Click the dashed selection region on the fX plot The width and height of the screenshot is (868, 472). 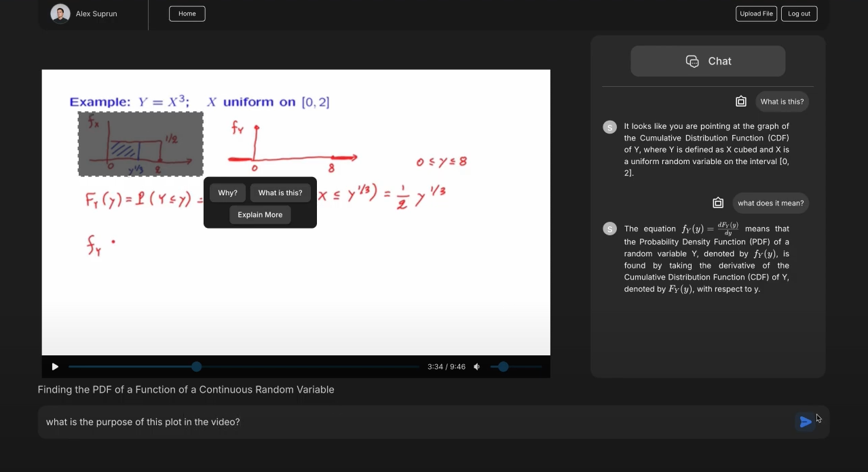(x=140, y=144)
